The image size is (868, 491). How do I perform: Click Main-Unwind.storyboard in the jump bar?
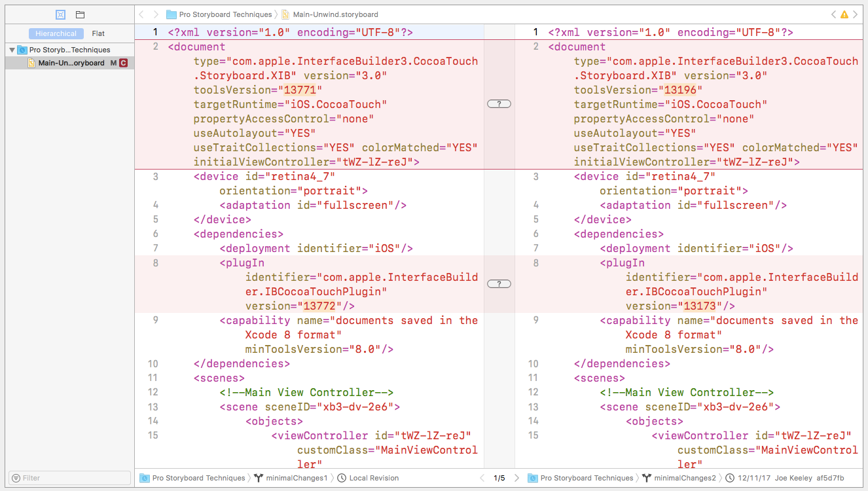click(x=335, y=14)
